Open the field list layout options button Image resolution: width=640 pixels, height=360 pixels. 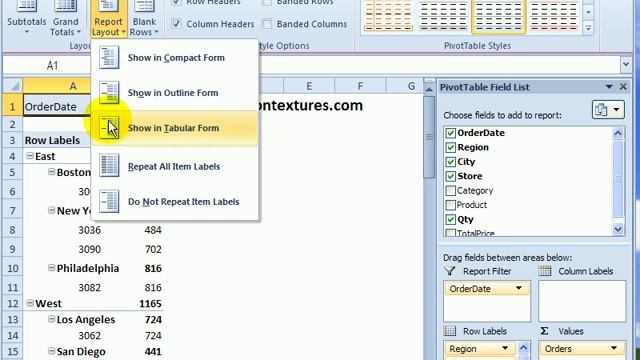click(608, 109)
